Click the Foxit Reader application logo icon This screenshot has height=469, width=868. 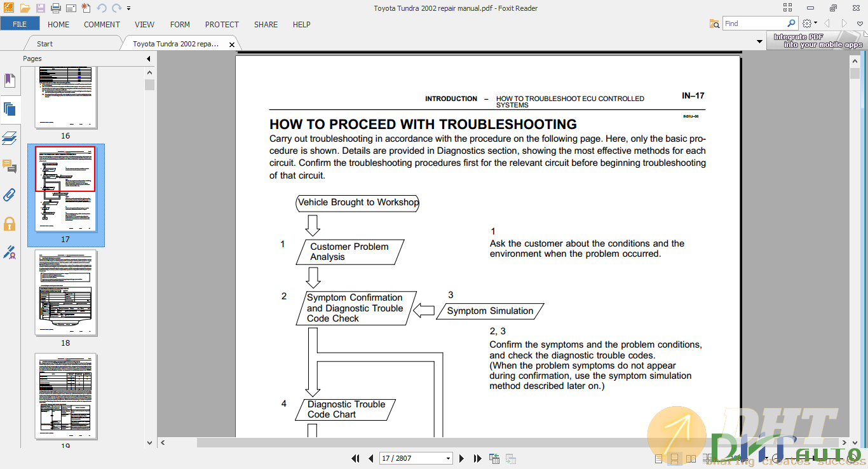click(8, 8)
